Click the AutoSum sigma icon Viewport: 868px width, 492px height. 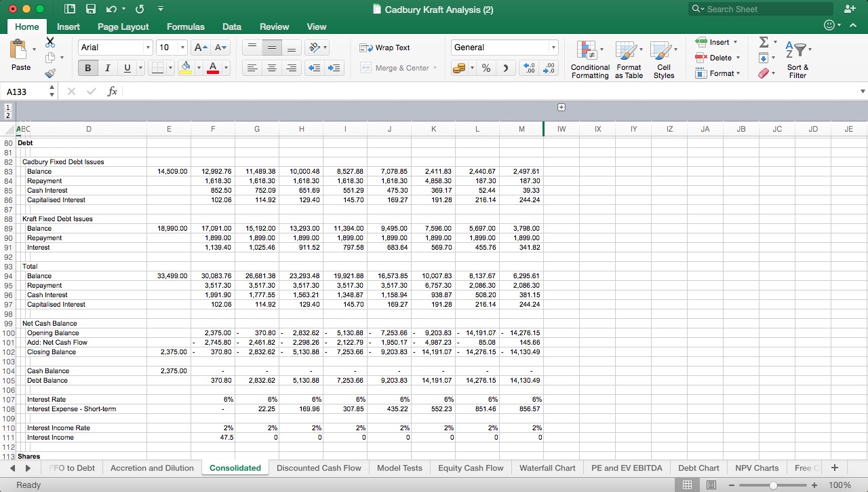click(x=764, y=42)
